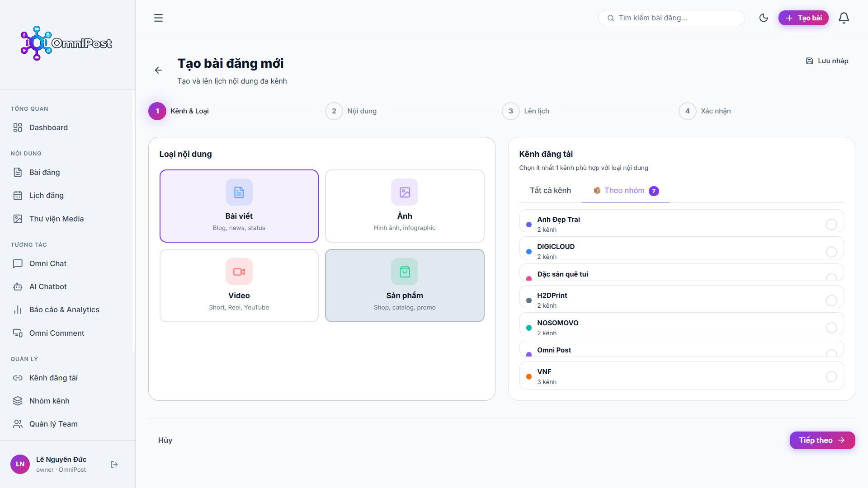Click the Lưu nháp button
868x488 pixels.
click(827, 61)
